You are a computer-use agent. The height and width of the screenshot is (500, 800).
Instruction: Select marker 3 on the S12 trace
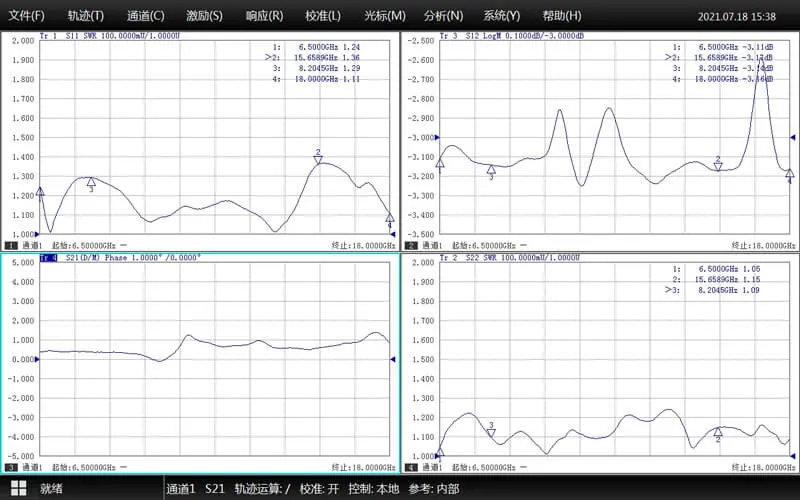pos(491,169)
